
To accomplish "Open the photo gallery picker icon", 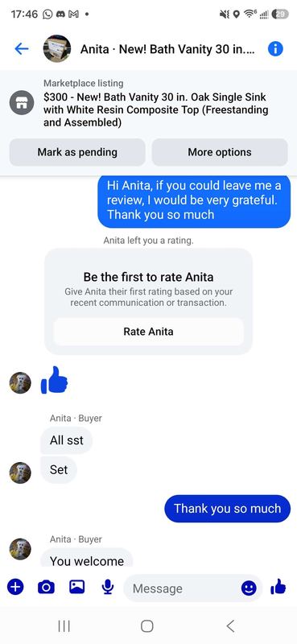I will coord(76,588).
